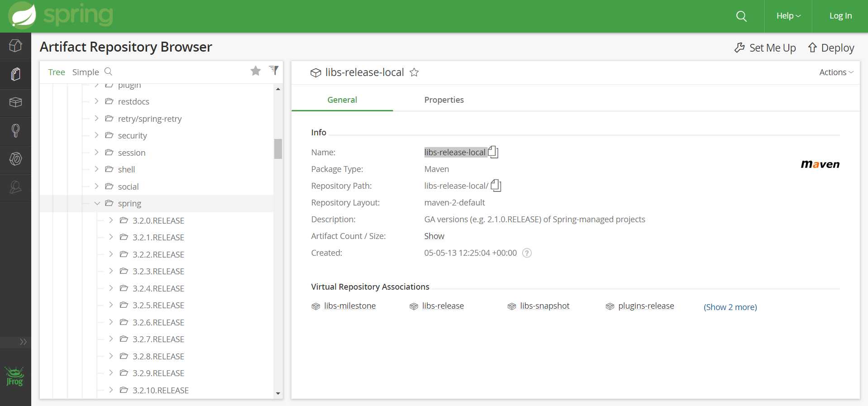This screenshot has height=406, width=868.
Task: Select the 3.2.7.RELEASE tree item
Action: (158, 339)
